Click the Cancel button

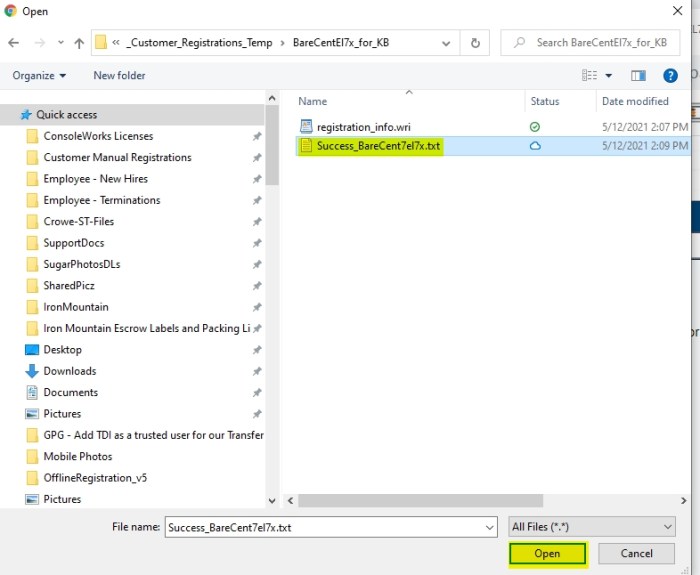(636, 553)
